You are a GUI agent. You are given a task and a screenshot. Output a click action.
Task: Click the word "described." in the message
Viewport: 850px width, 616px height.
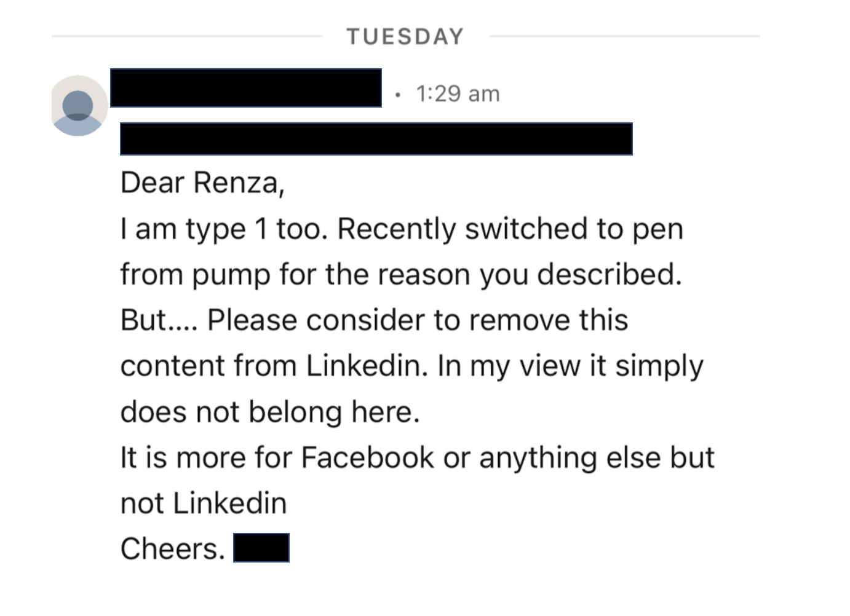pos(610,274)
